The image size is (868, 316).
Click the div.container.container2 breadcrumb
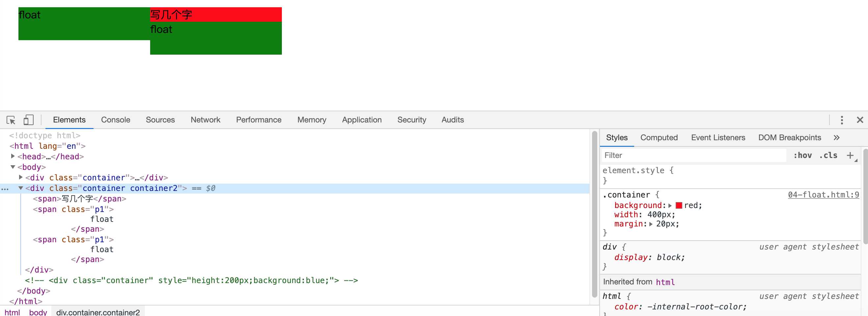98,312
